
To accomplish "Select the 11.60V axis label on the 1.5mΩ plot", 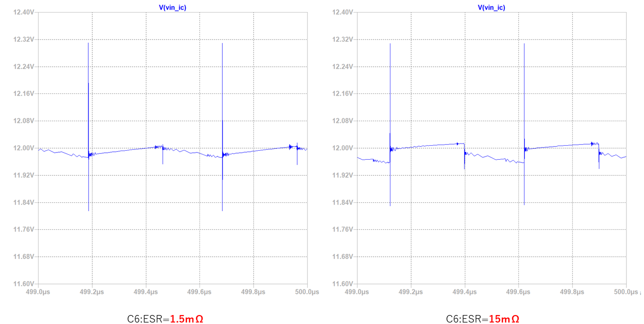I will tap(24, 283).
